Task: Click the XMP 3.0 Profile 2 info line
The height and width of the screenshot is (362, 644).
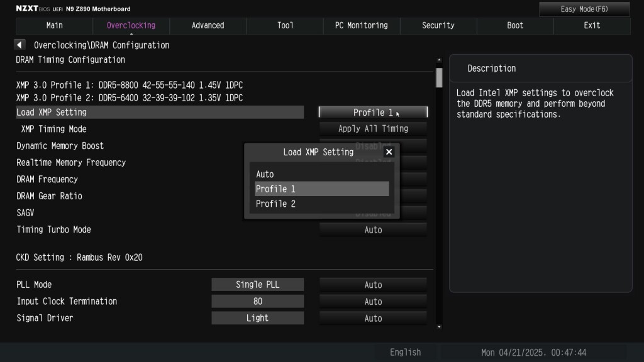Action: point(130,97)
